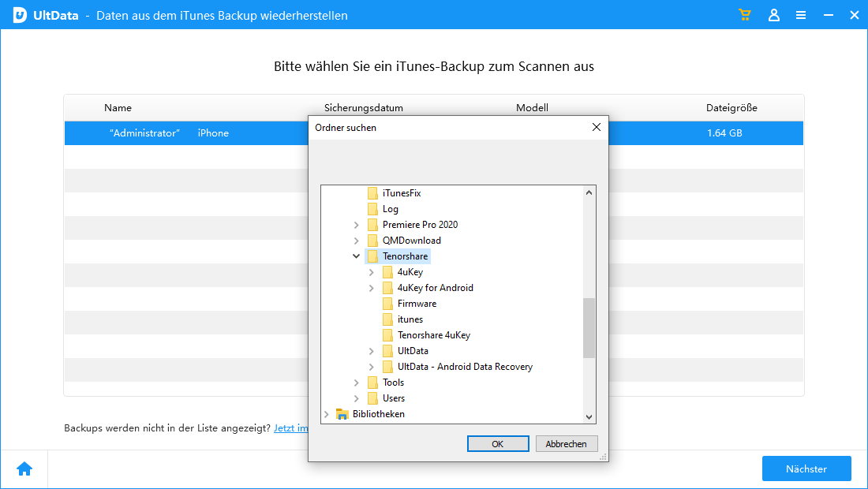The image size is (868, 489).
Task: Expand UltData - Android Data Recovery folder
Action: pos(372,367)
